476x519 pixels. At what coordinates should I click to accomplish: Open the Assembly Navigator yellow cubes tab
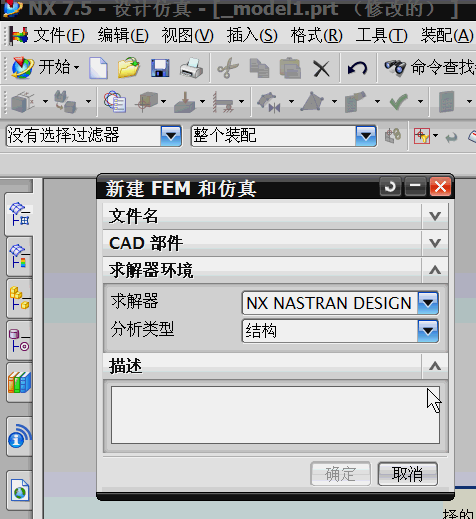[x=20, y=298]
